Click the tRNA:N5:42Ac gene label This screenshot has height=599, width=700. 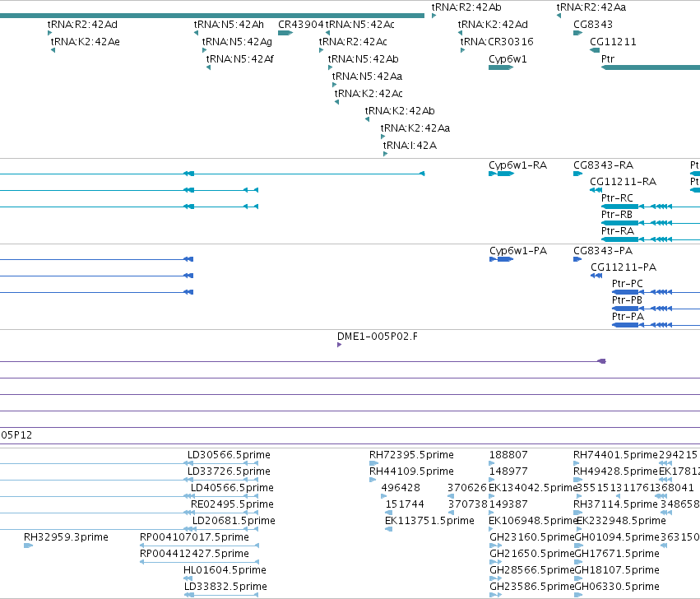tap(359, 25)
